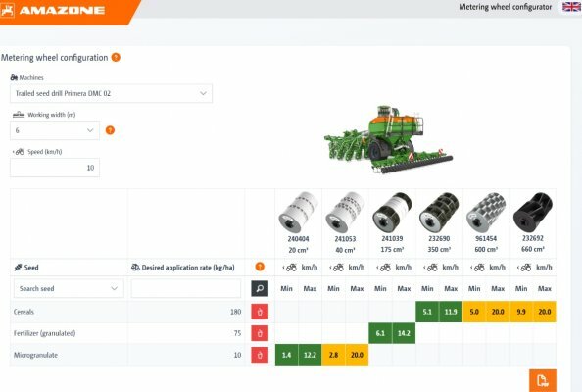
Task: Click the 175 cm³ volume label
Action: [x=392, y=250]
